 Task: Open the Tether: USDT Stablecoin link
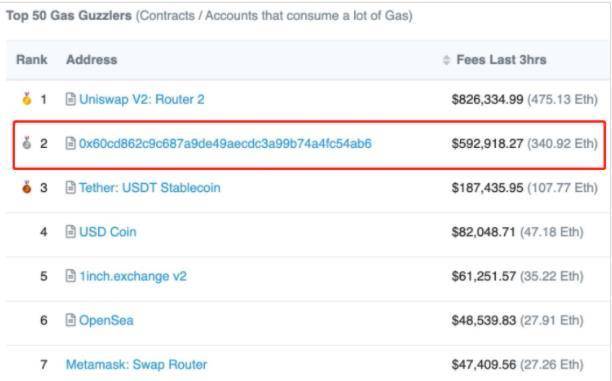pyautogui.click(x=149, y=187)
